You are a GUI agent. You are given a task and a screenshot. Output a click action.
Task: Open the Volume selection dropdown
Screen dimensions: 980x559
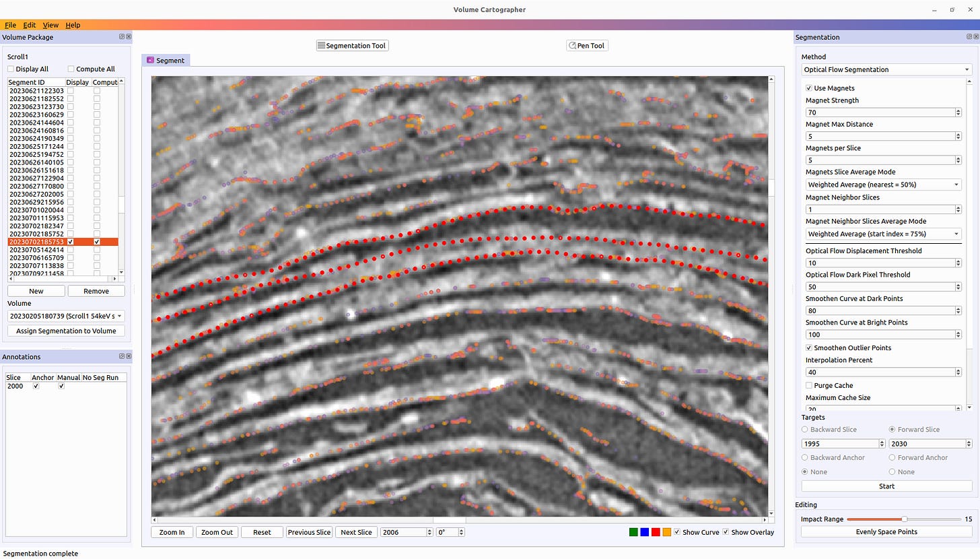click(x=66, y=316)
